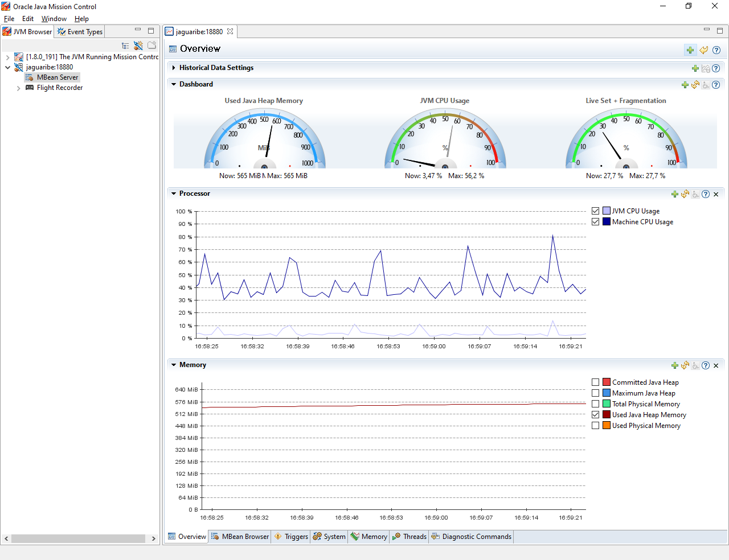
Task: Open the Window menu
Action: 54,18
